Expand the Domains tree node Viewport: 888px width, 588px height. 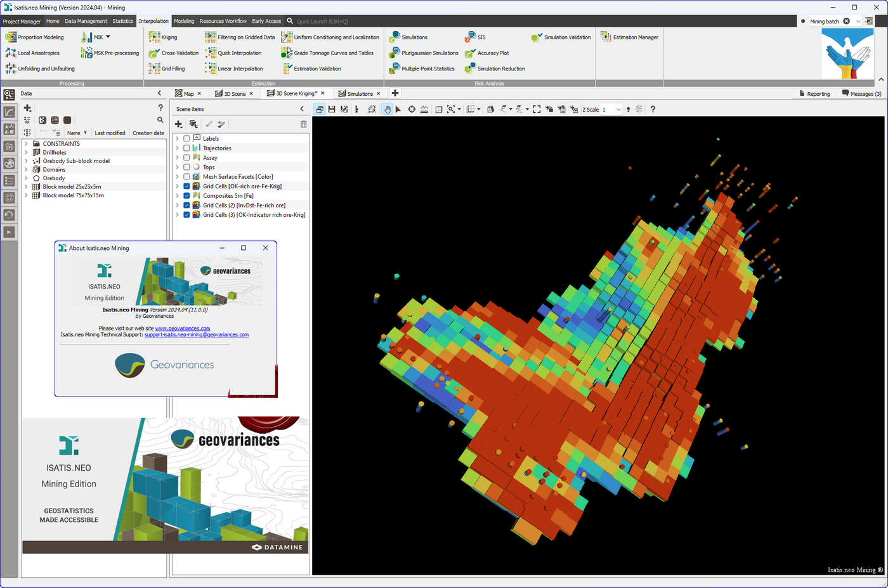[x=26, y=169]
